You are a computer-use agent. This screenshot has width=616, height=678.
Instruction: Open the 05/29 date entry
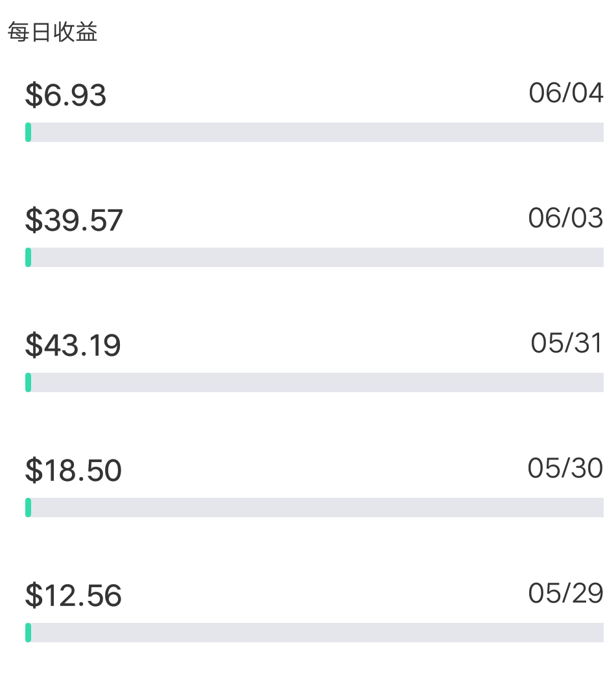(x=566, y=593)
